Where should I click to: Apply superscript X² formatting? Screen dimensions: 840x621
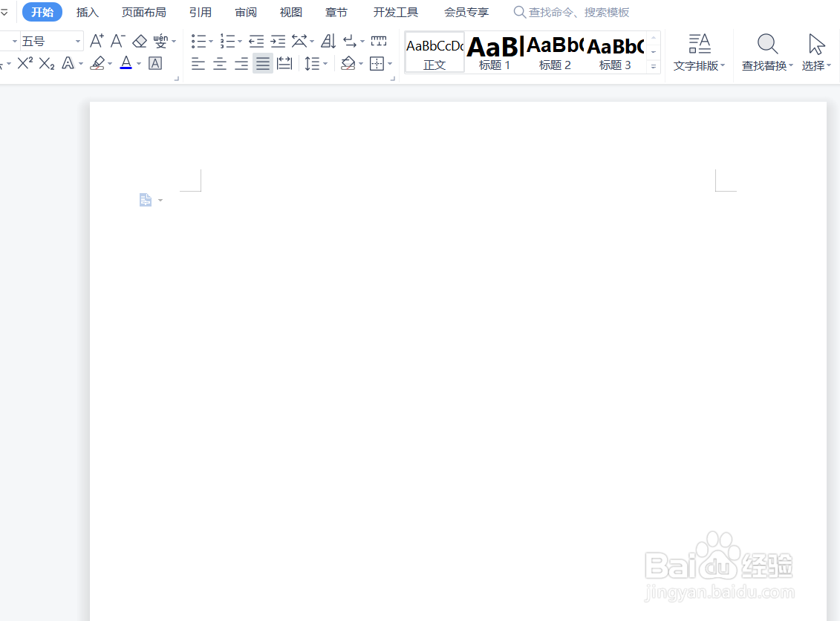click(x=25, y=63)
